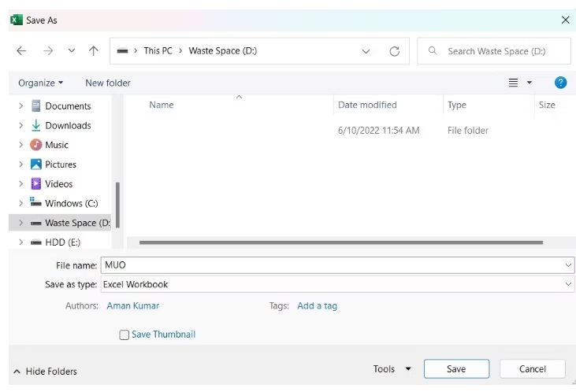Select Documents label in sidebar

(x=68, y=106)
